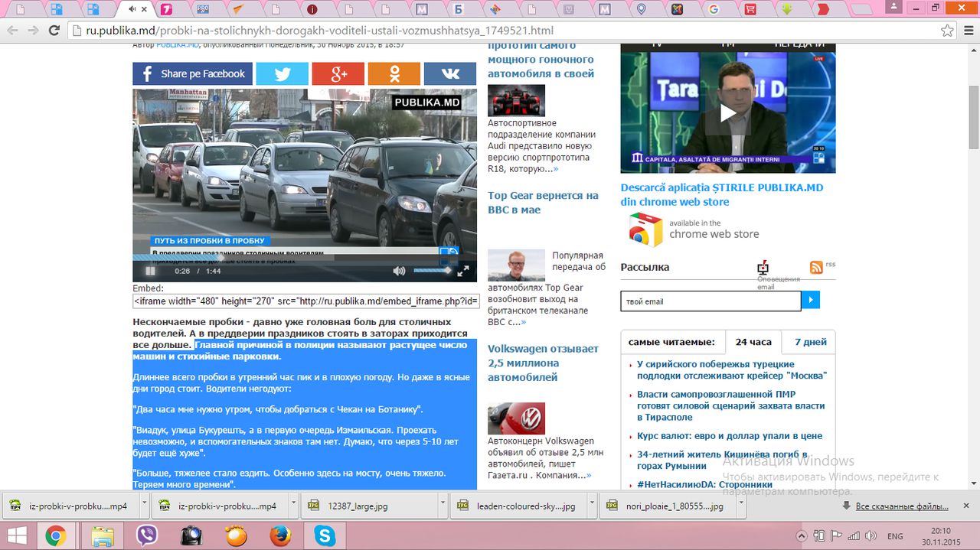
Task: Bookmark this page with star icon
Action: 948,31
